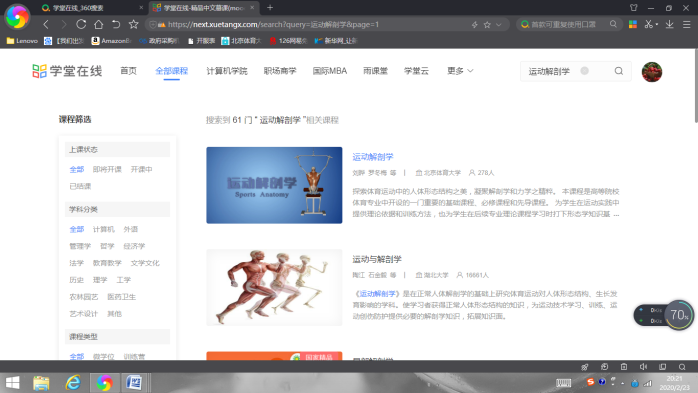Open the scissors screenshot tool icon
Screen dimensions: 698x393
coord(649,24)
